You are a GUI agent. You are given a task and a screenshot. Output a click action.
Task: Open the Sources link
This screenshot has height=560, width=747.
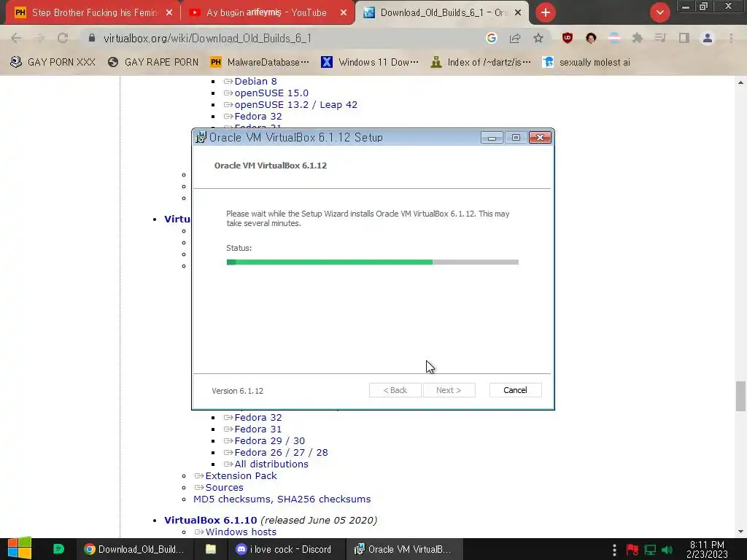click(224, 488)
